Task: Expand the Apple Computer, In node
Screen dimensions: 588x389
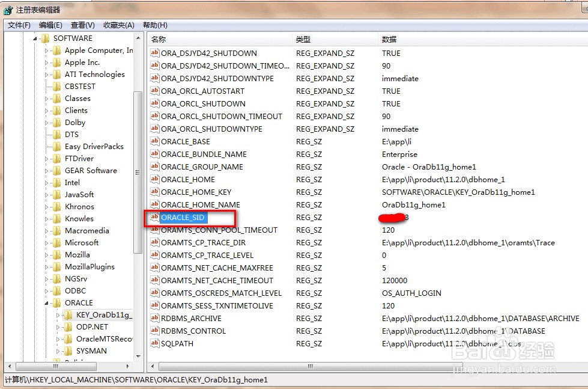Action: point(46,51)
